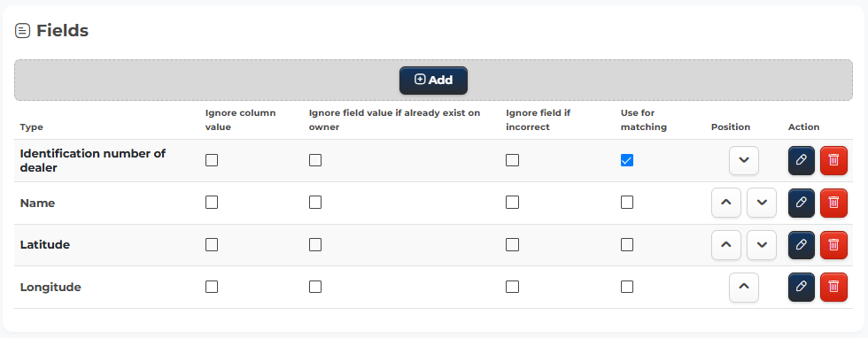Check Ignore field if incorrect for Latitude
Viewport: 868px width, 338px height.
pos(512,244)
